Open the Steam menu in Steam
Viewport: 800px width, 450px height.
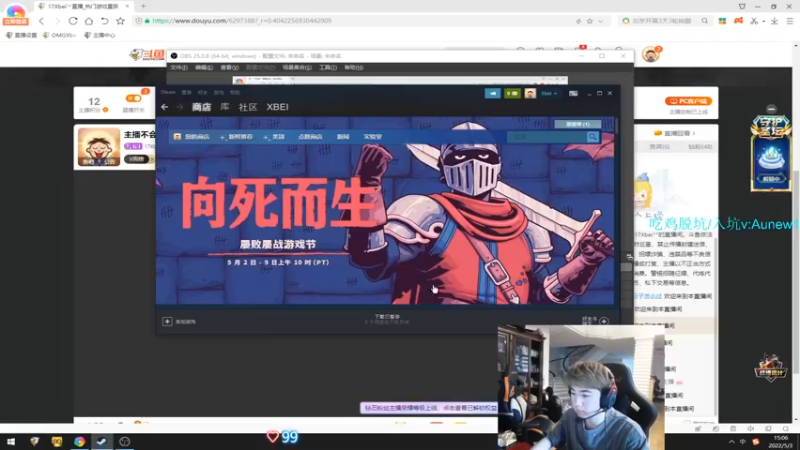(168, 92)
